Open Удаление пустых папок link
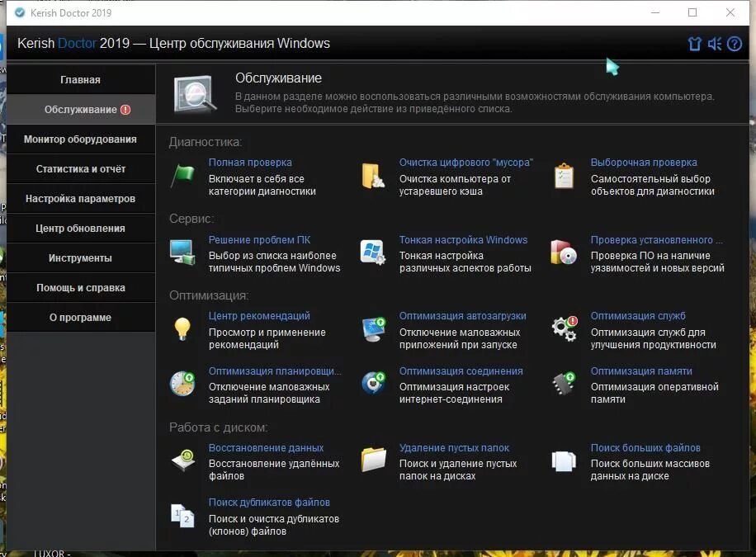 [454, 447]
